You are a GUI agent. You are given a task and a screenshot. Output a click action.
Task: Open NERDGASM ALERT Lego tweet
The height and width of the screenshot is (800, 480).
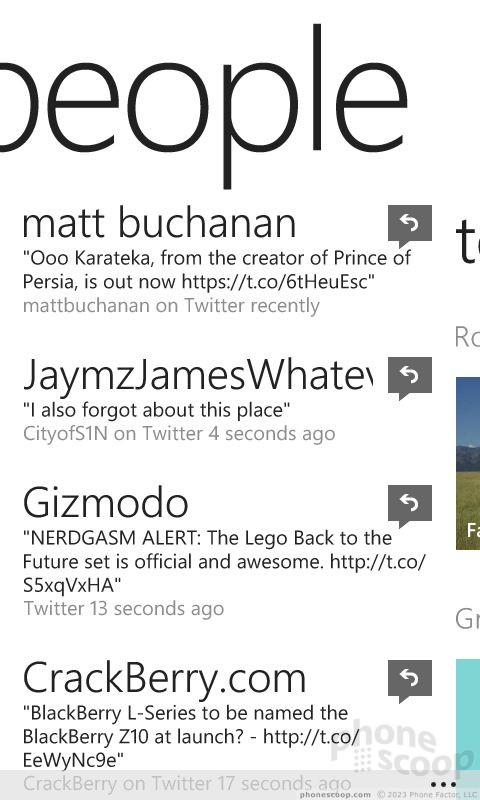[x=224, y=562]
